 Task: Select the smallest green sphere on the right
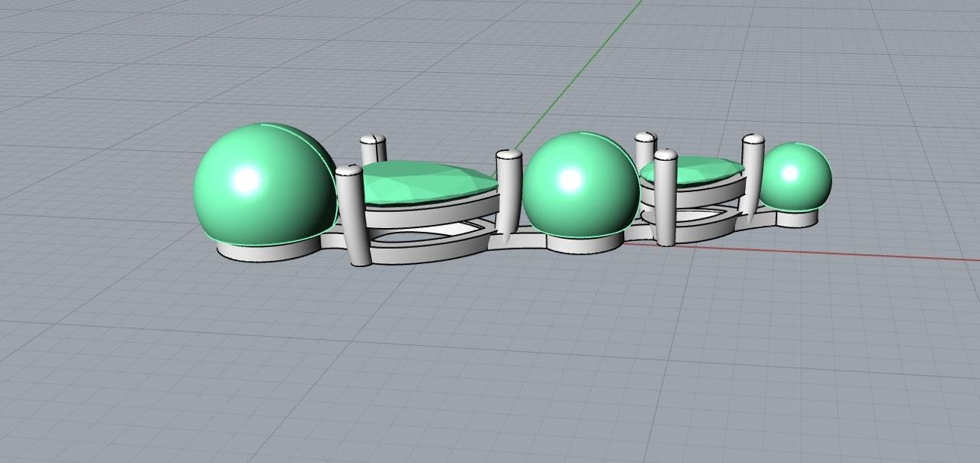(794, 176)
